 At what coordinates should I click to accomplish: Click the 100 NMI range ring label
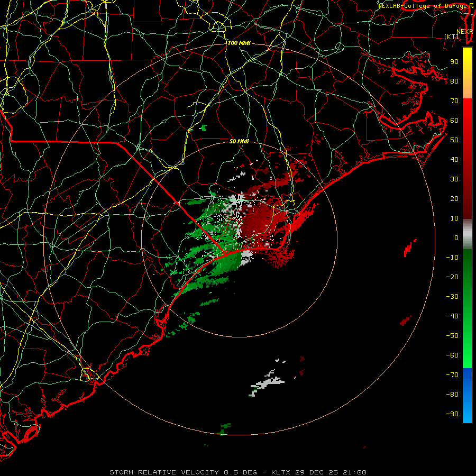pos(239,43)
